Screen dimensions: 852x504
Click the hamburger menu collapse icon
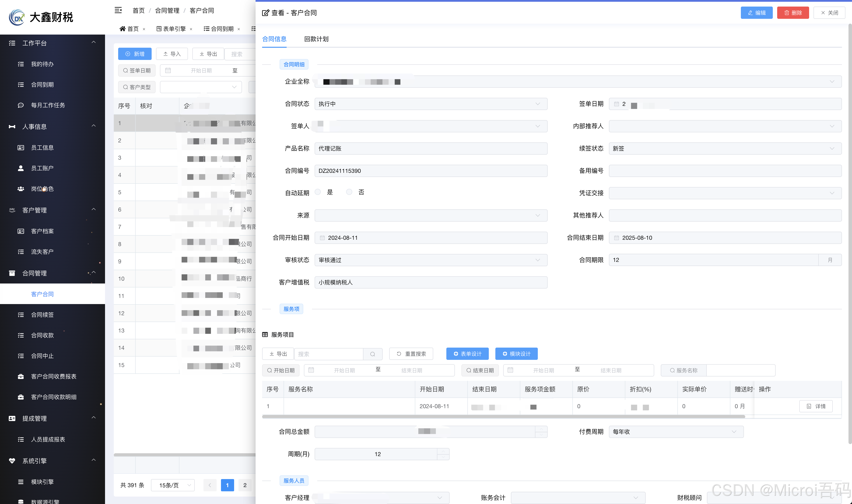pyautogui.click(x=118, y=10)
